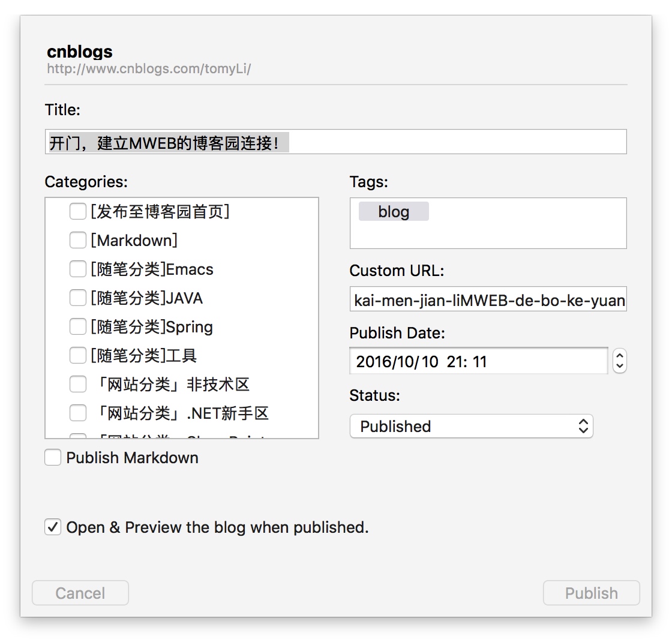672x642 pixels.
Task: Select the 「网站分类」.NET新手区 checkbox
Action: (77, 413)
